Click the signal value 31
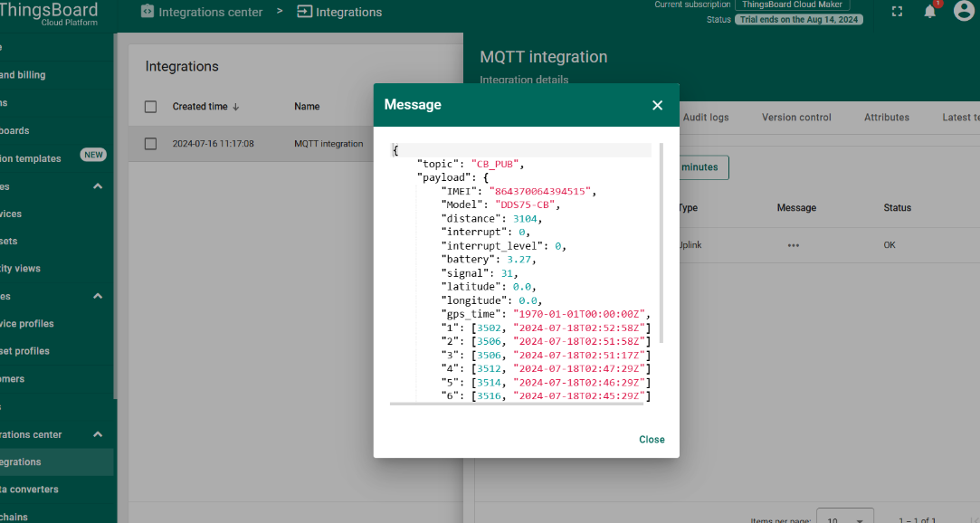 pos(506,273)
